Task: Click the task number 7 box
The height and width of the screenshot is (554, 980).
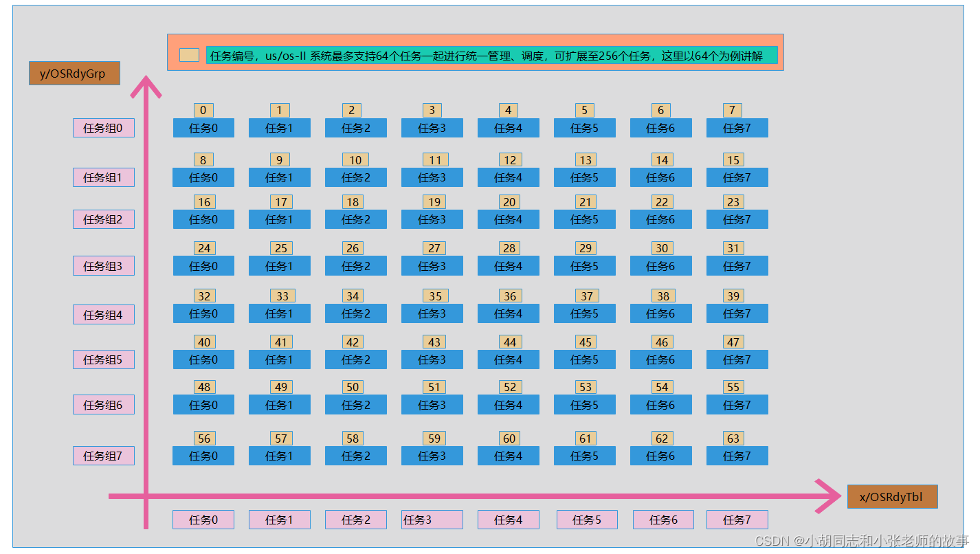Action: pyautogui.click(x=733, y=110)
